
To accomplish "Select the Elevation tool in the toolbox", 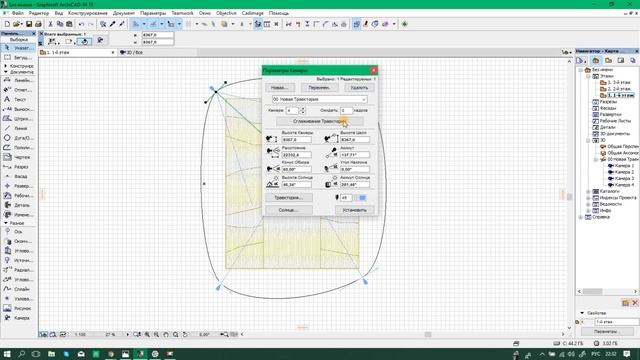I will tap(18, 176).
